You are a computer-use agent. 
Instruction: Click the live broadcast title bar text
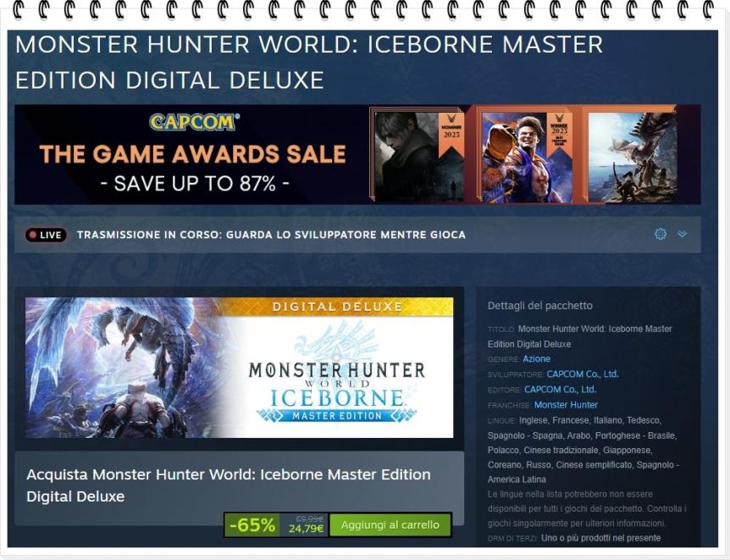(x=272, y=235)
